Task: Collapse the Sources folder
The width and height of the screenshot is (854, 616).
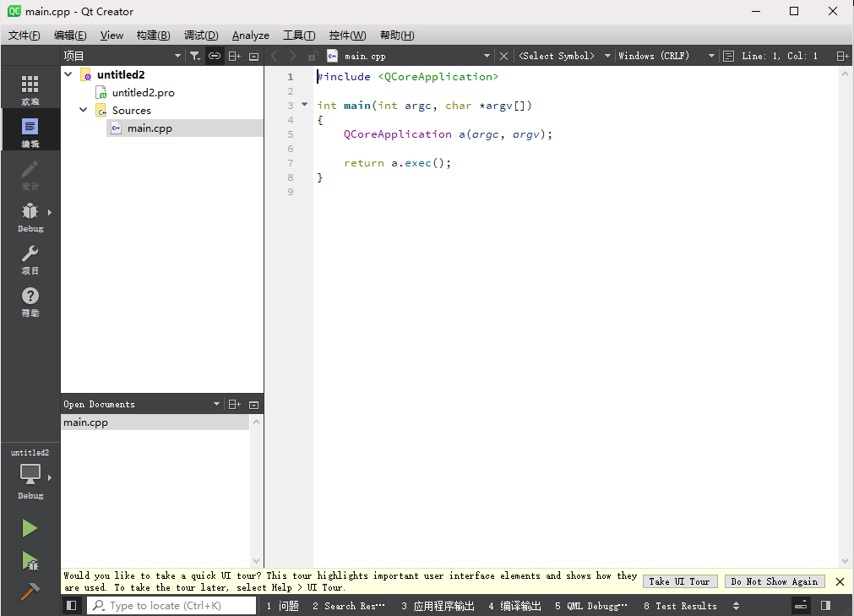Action: pos(84,110)
